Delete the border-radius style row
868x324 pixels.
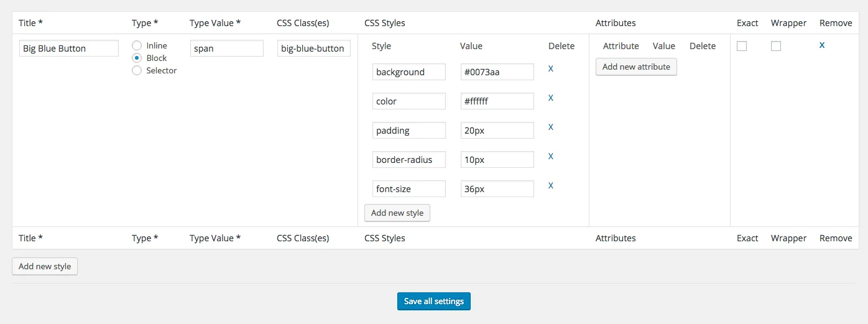(551, 156)
